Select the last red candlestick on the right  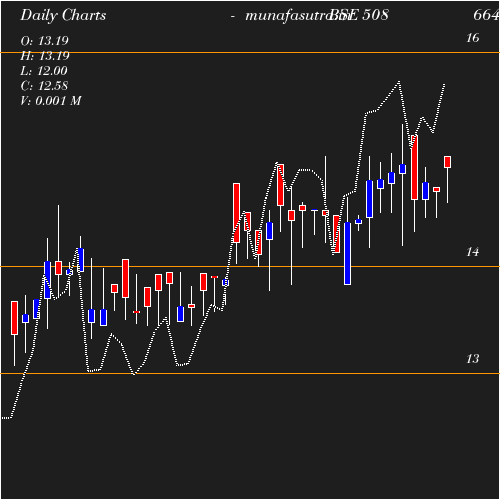(x=447, y=162)
